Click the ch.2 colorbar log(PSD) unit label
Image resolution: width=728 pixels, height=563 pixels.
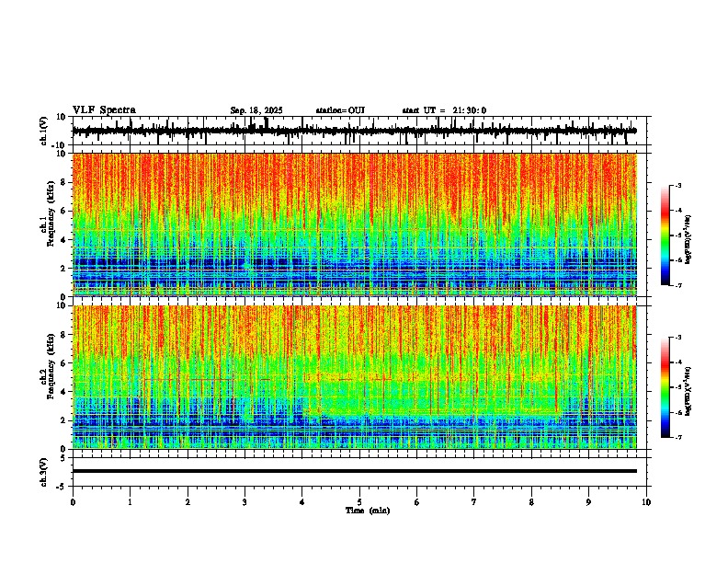688,391
